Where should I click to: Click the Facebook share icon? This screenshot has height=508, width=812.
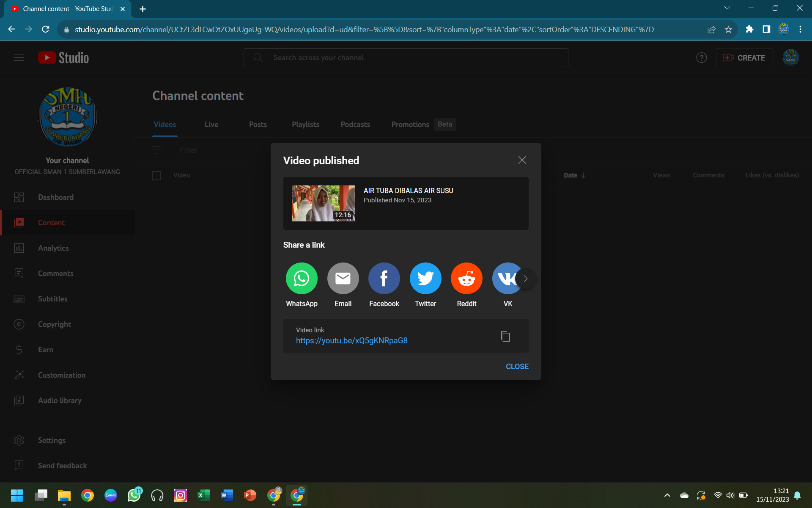[x=384, y=279]
